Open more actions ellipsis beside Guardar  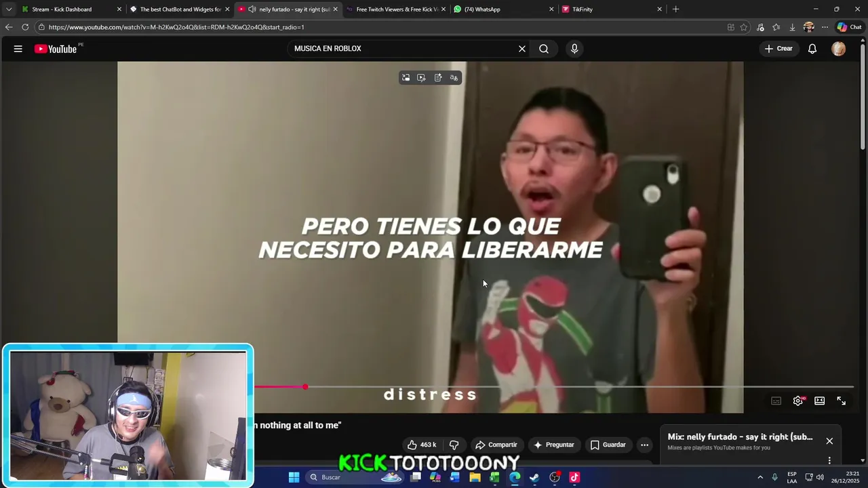pyautogui.click(x=645, y=445)
